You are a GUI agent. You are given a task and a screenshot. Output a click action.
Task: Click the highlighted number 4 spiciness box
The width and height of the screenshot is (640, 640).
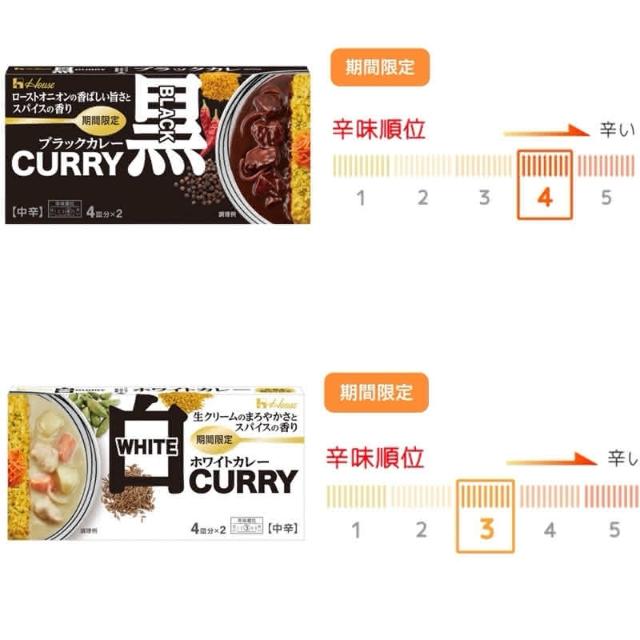click(545, 185)
